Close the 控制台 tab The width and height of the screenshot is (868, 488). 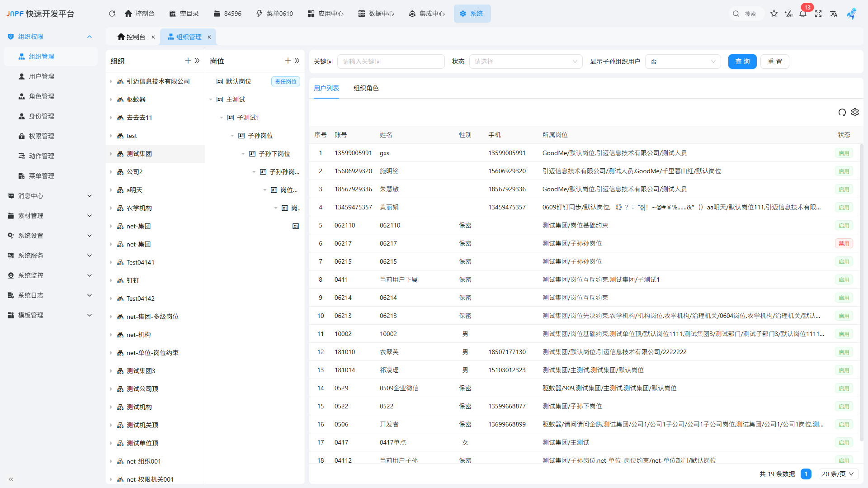click(153, 37)
